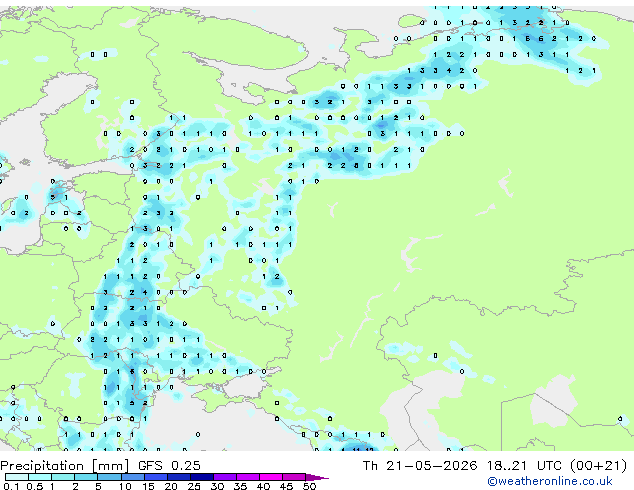Click the '40' legend scale label
The image size is (634, 490).
(x=263, y=486)
